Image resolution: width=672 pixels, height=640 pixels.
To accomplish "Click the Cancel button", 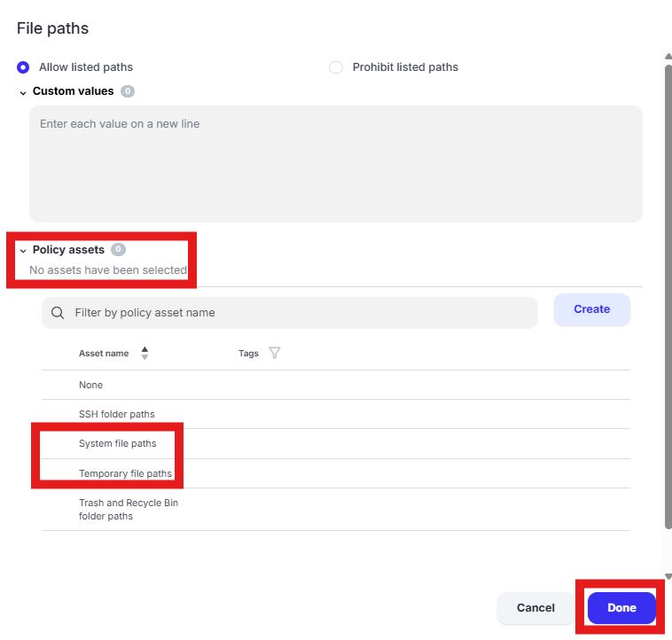I will tap(535, 608).
